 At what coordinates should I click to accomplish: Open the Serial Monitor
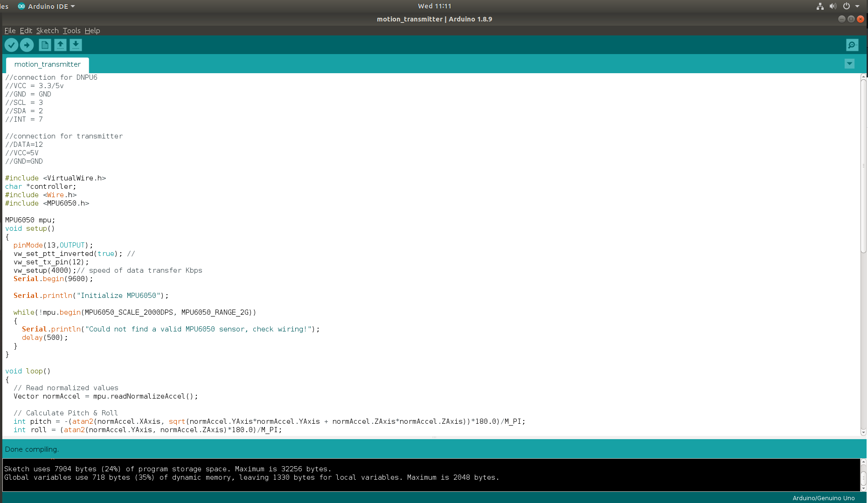click(x=852, y=45)
